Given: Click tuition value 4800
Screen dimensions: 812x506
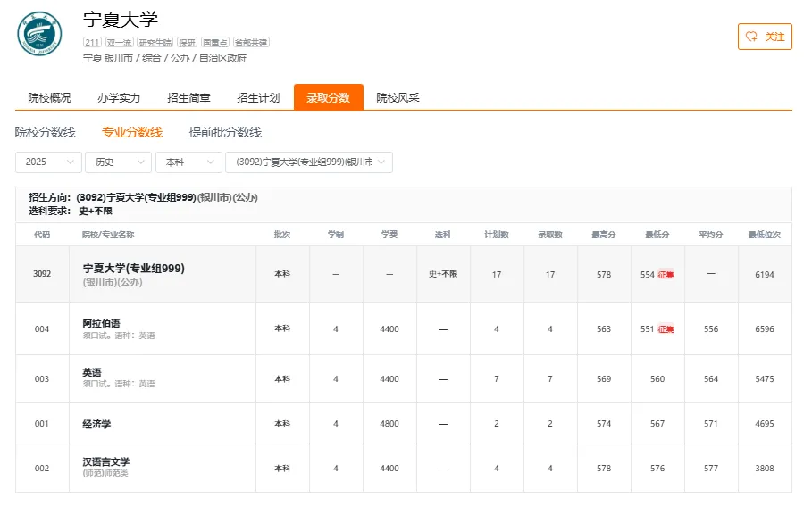Looking at the screenshot, I should pyautogui.click(x=389, y=424).
